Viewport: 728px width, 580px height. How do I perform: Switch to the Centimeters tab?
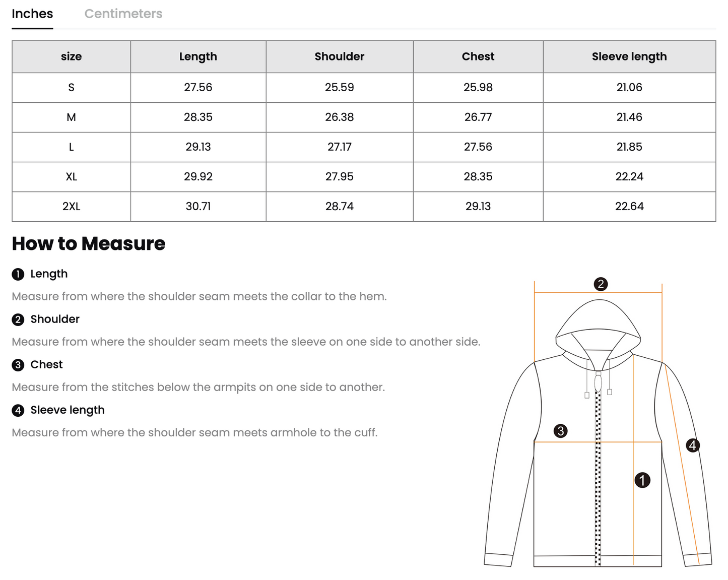123,14
